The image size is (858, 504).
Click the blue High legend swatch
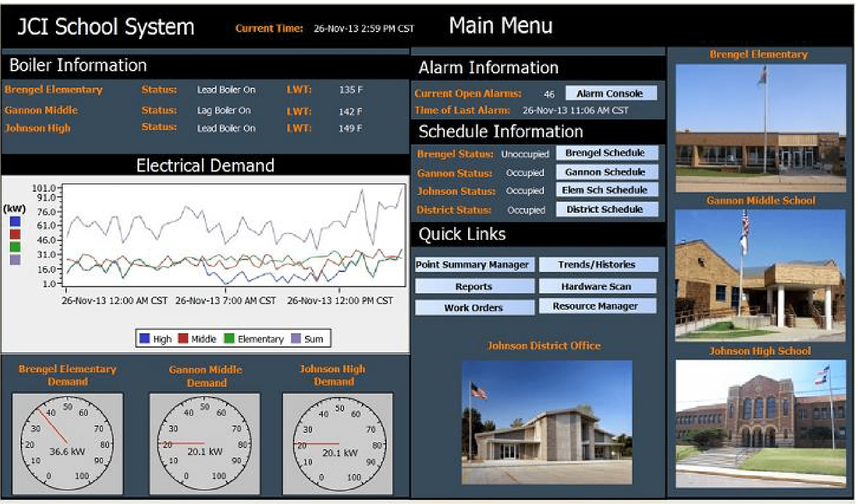point(145,339)
